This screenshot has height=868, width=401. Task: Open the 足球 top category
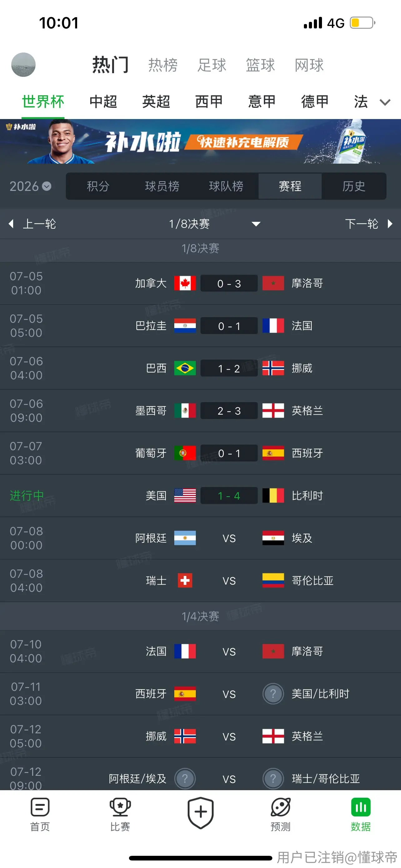pos(212,65)
